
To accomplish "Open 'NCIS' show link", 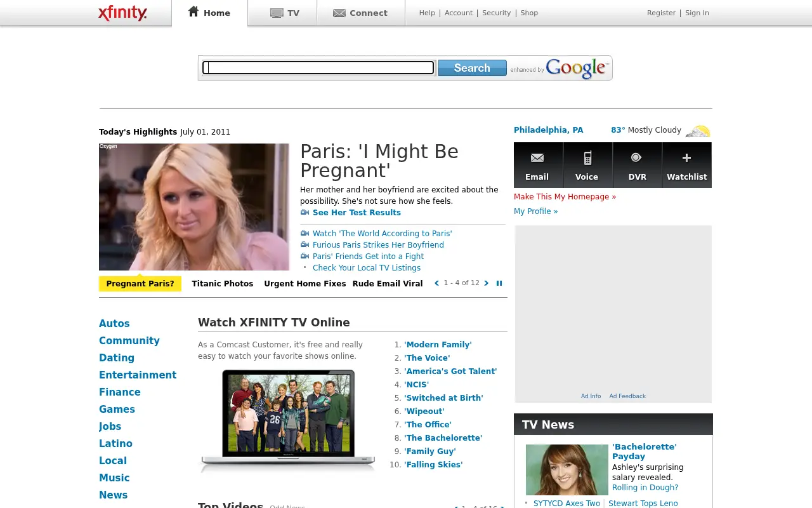I will [x=417, y=385].
